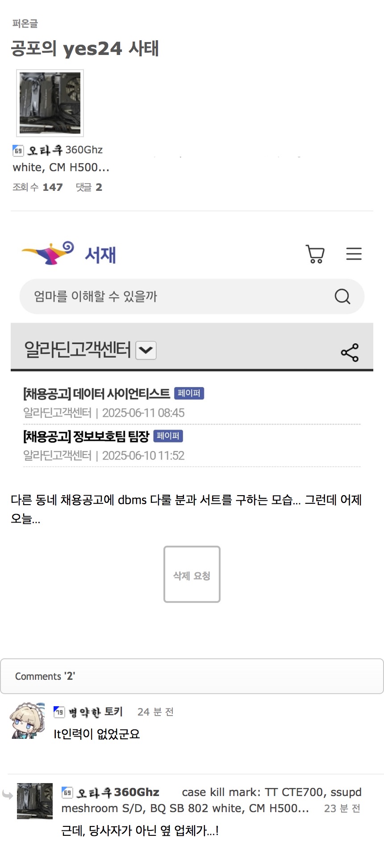This screenshot has height=868, width=384.
Task: Click the share icon in header
Action: coord(350,352)
